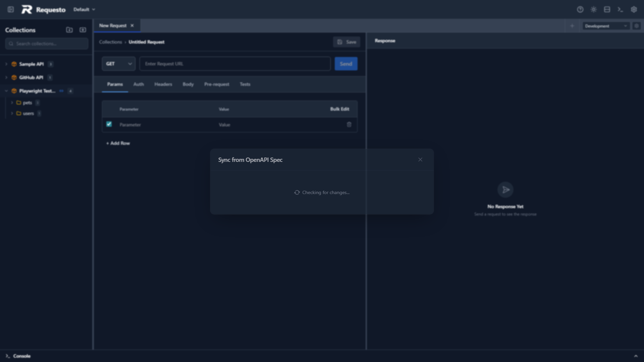Click the No Response Yet message
Screen dimensions: 644x362
coord(505,206)
